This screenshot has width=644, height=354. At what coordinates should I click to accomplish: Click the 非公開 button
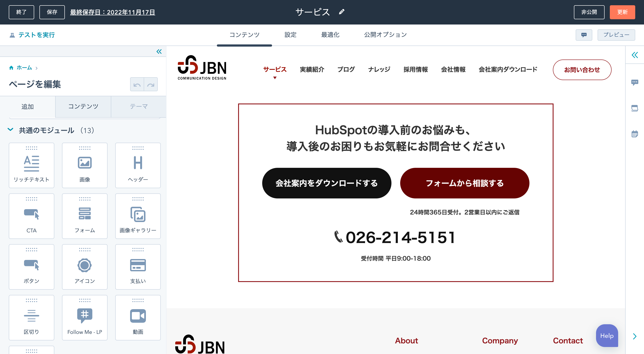(589, 12)
